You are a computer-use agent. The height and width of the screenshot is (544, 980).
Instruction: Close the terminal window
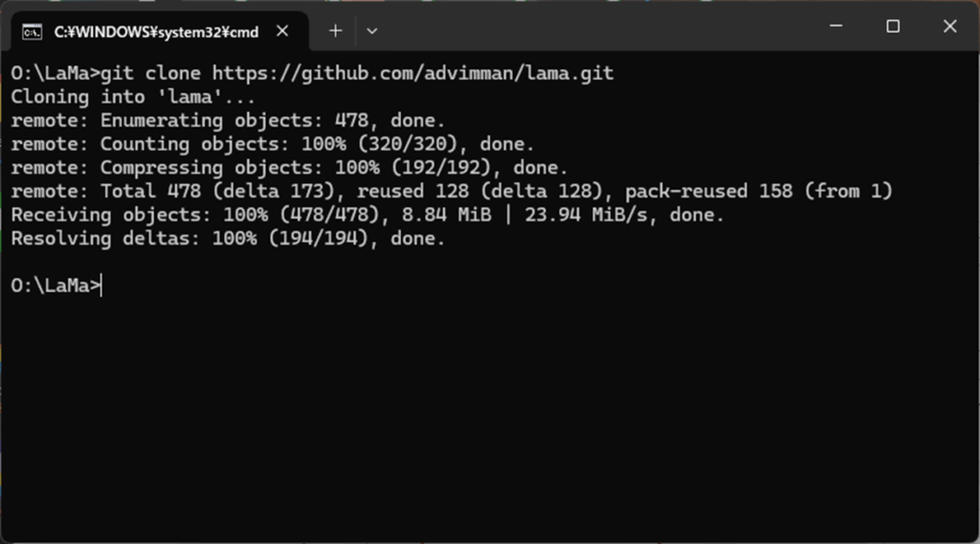tap(950, 26)
